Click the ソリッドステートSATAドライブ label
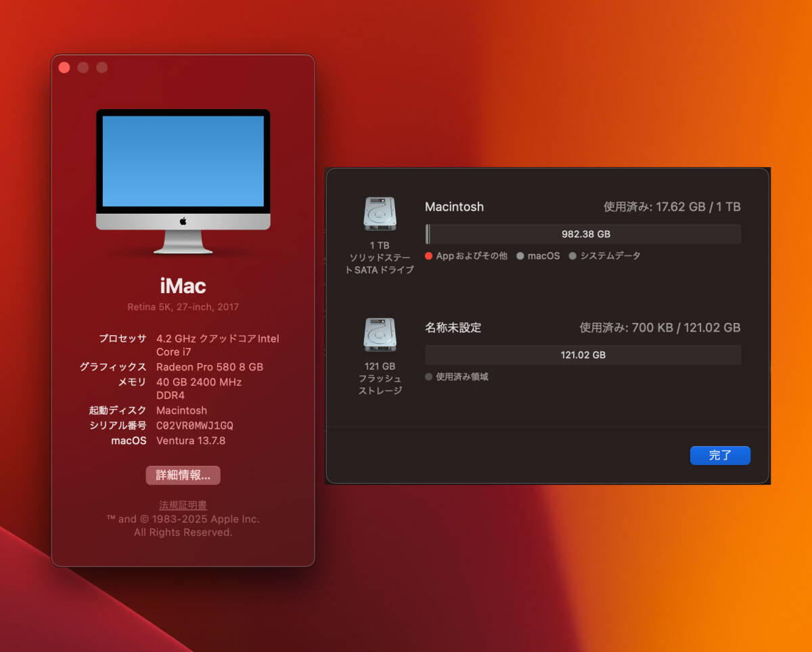 (x=379, y=263)
